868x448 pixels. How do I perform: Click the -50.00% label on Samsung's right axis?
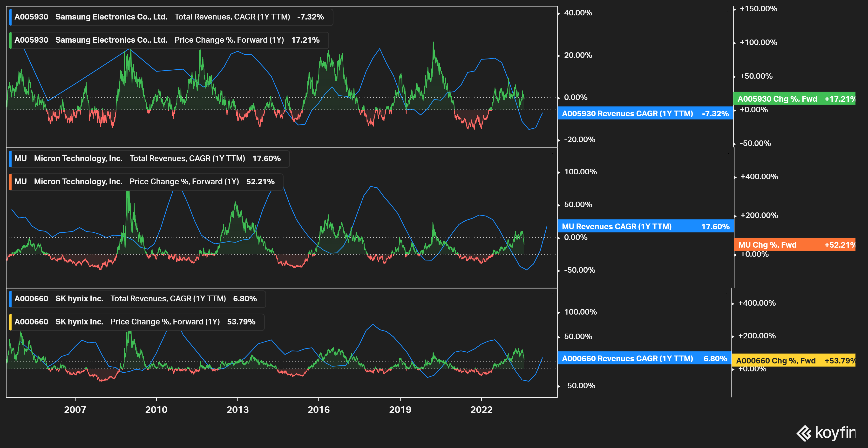pos(755,143)
